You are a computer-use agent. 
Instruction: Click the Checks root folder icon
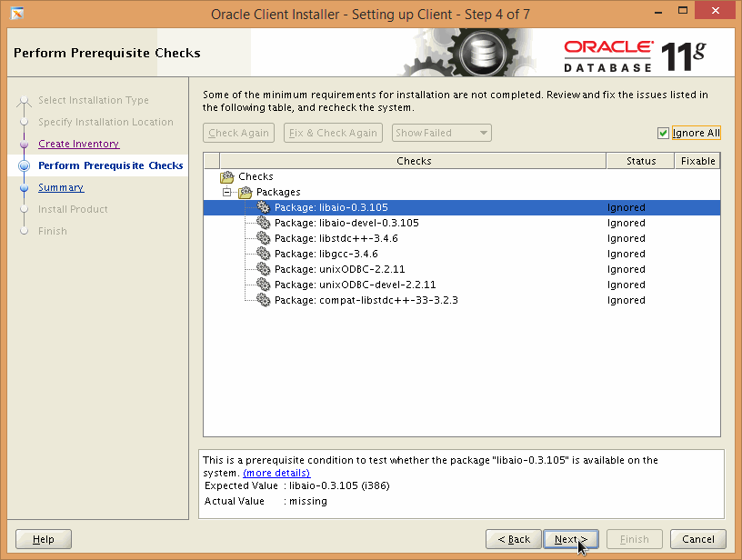(x=227, y=176)
